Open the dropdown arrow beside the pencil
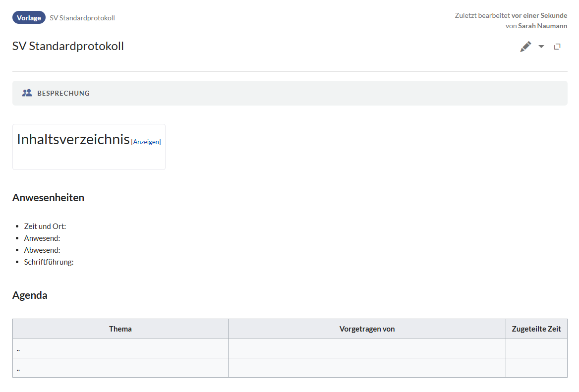 click(541, 47)
